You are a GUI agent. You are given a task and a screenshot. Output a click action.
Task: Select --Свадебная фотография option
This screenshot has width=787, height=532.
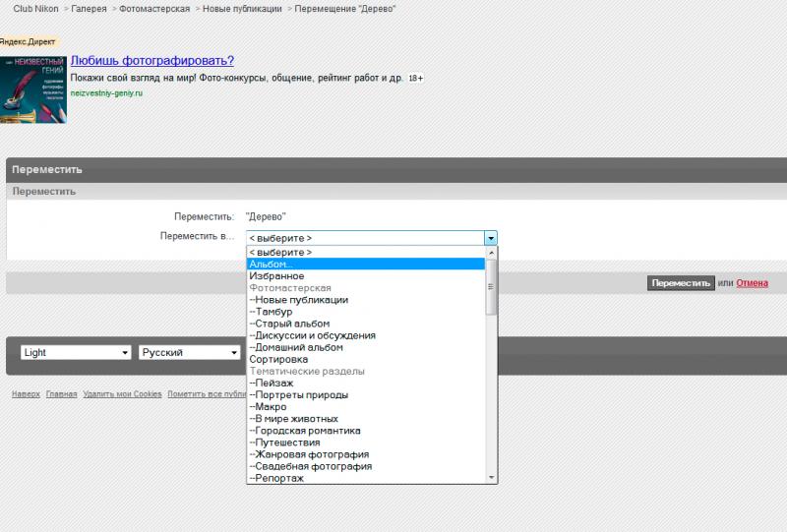[x=366, y=466]
